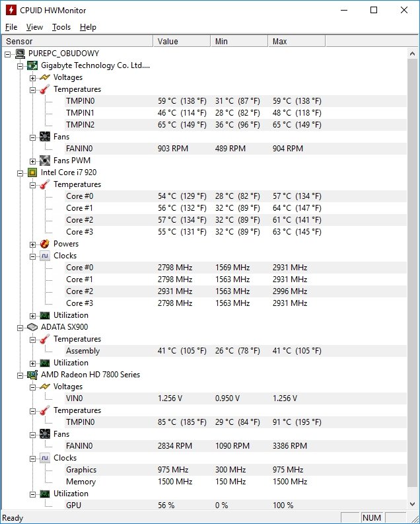Open the Tools menu
Screen dimensions: 420x524
tap(61, 27)
